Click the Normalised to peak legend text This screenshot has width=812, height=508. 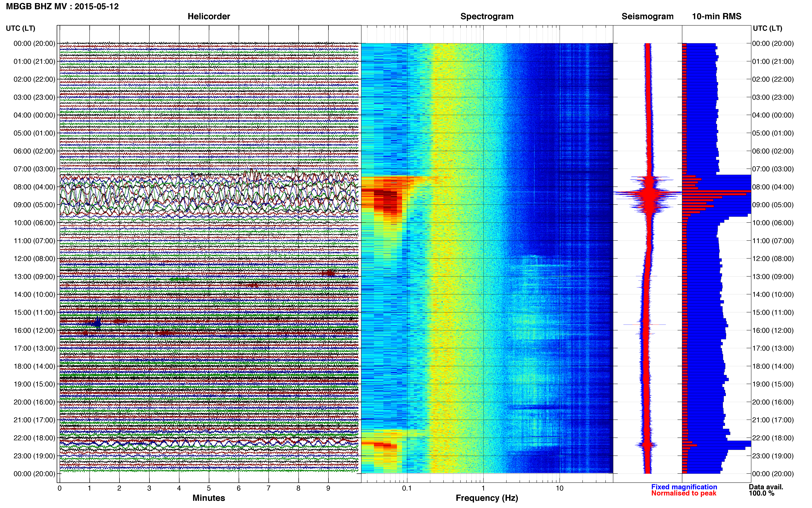tap(684, 493)
